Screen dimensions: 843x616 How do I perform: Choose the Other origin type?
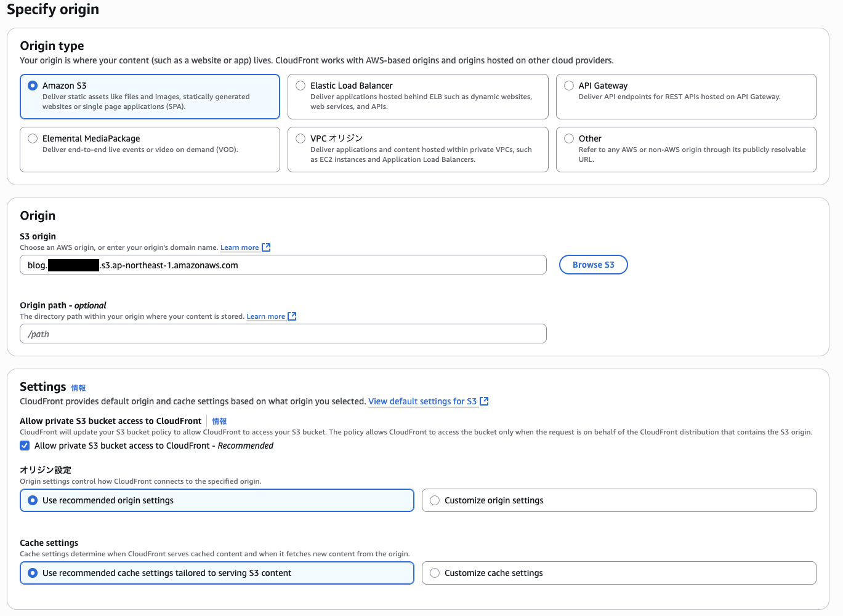(x=569, y=138)
